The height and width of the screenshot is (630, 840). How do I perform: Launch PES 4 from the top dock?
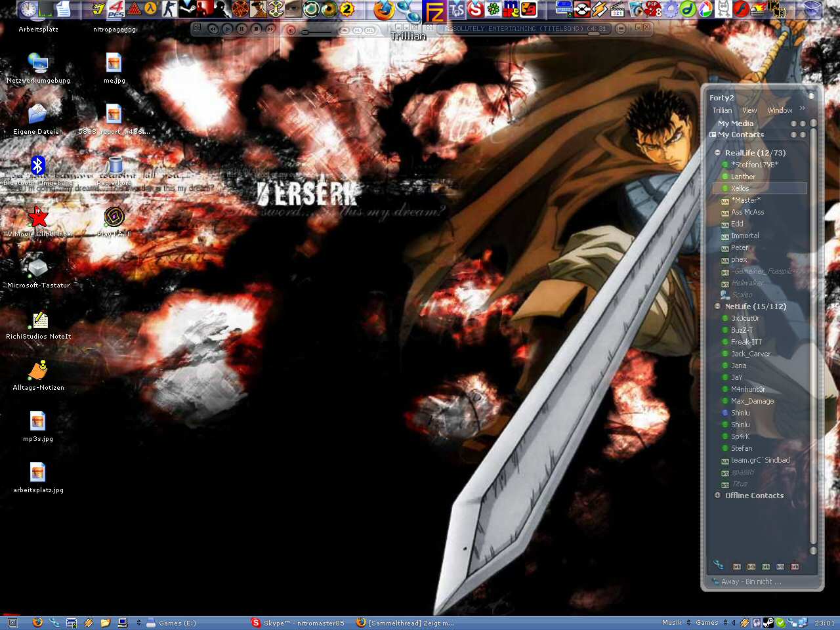point(116,9)
